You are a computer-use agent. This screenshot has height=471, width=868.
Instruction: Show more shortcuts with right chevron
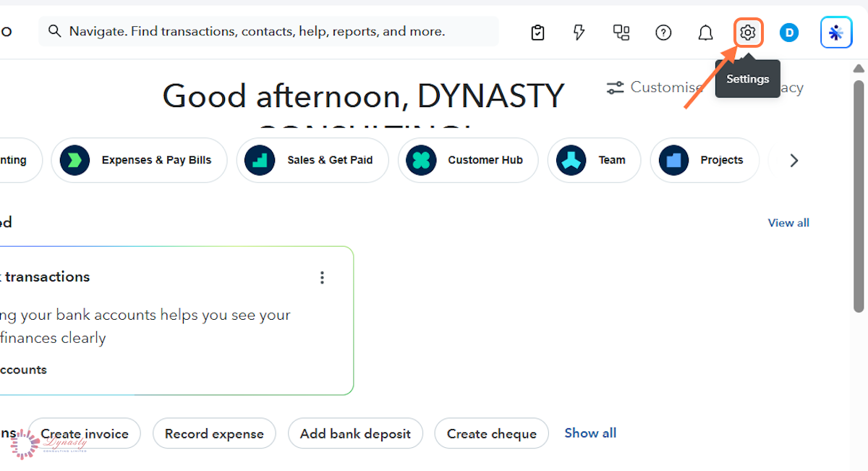[794, 161]
